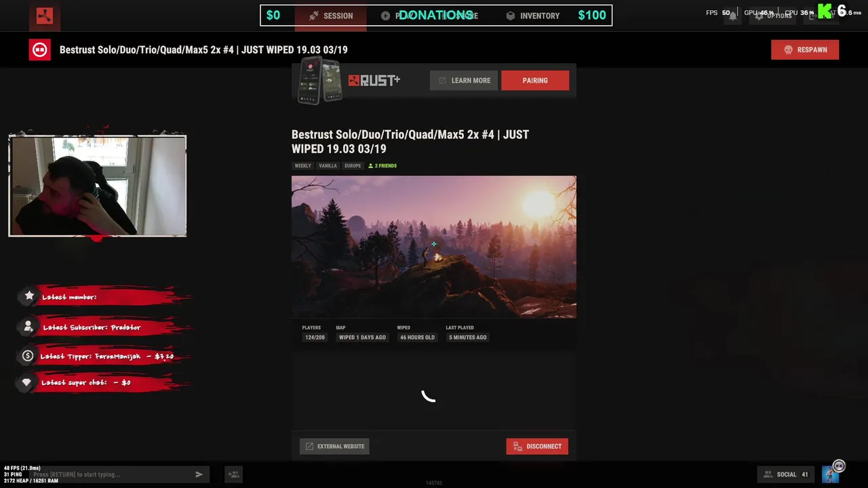Viewport: 868px width, 488px height.
Task: Open the Options menu
Action: tap(772, 16)
